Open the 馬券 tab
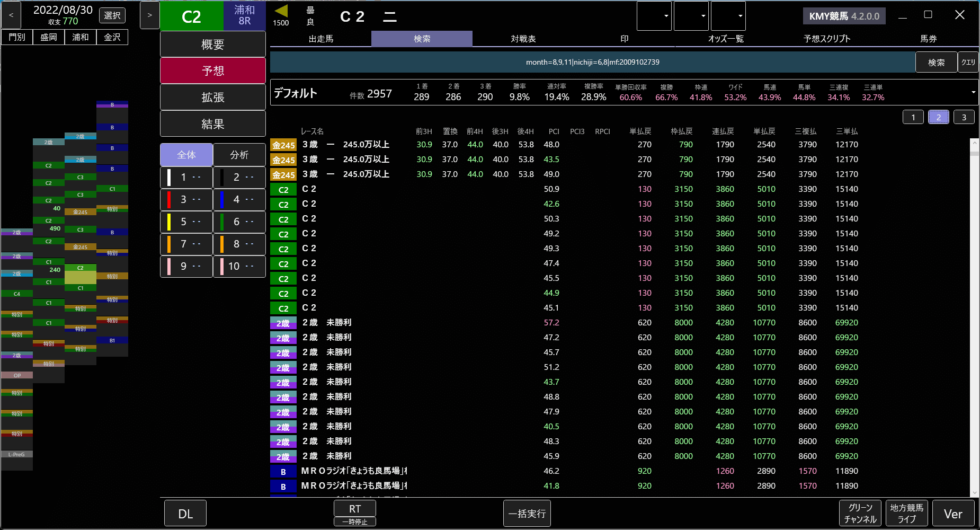The image size is (980, 530). pos(928,39)
